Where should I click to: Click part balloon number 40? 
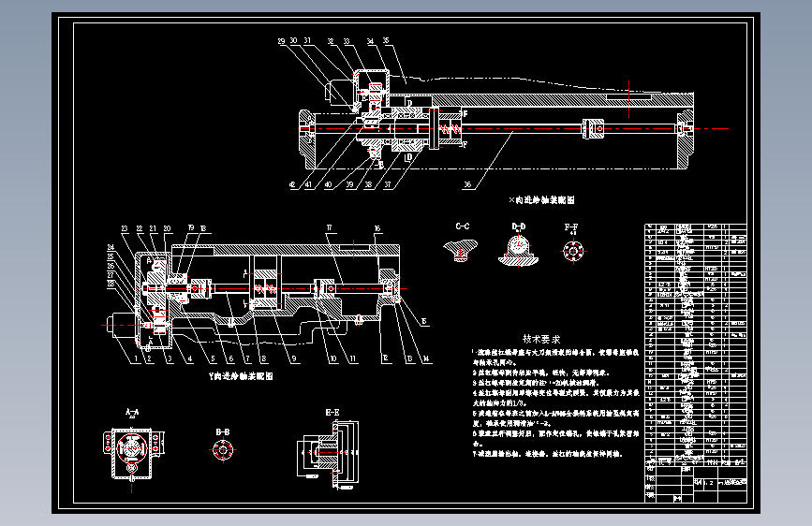click(328, 184)
